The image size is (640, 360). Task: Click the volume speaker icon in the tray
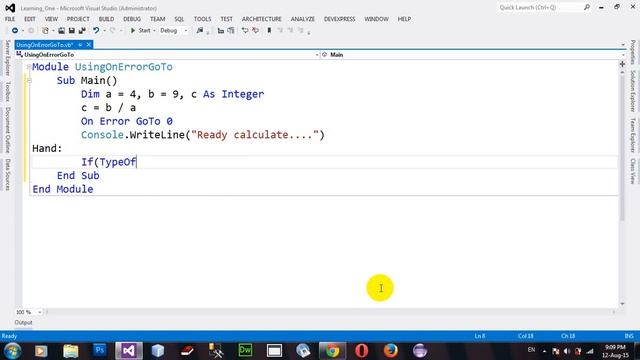coord(567,351)
